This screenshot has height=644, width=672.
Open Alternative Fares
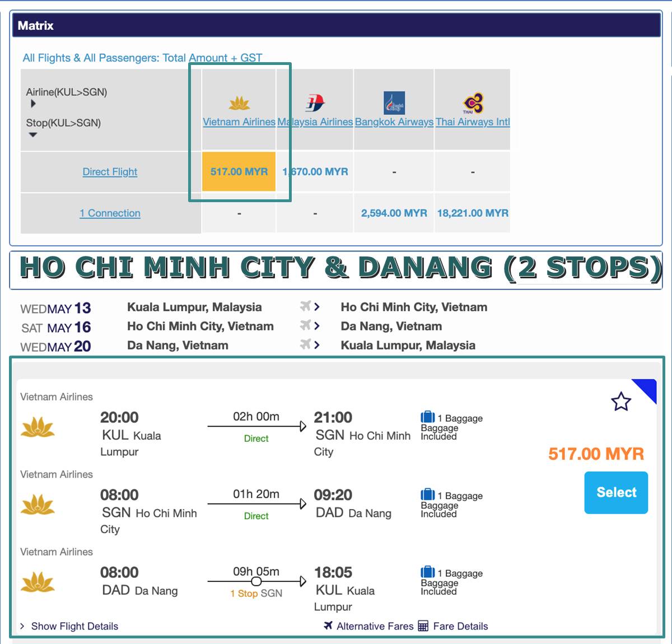(375, 626)
